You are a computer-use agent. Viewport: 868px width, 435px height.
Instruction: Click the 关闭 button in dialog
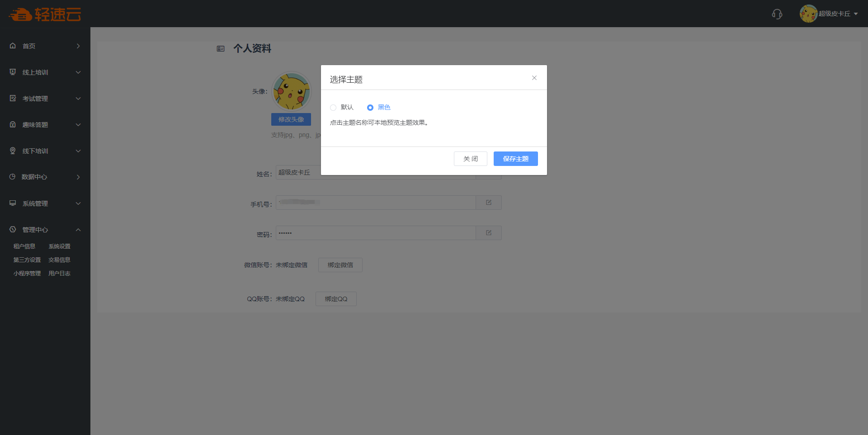[x=470, y=159]
